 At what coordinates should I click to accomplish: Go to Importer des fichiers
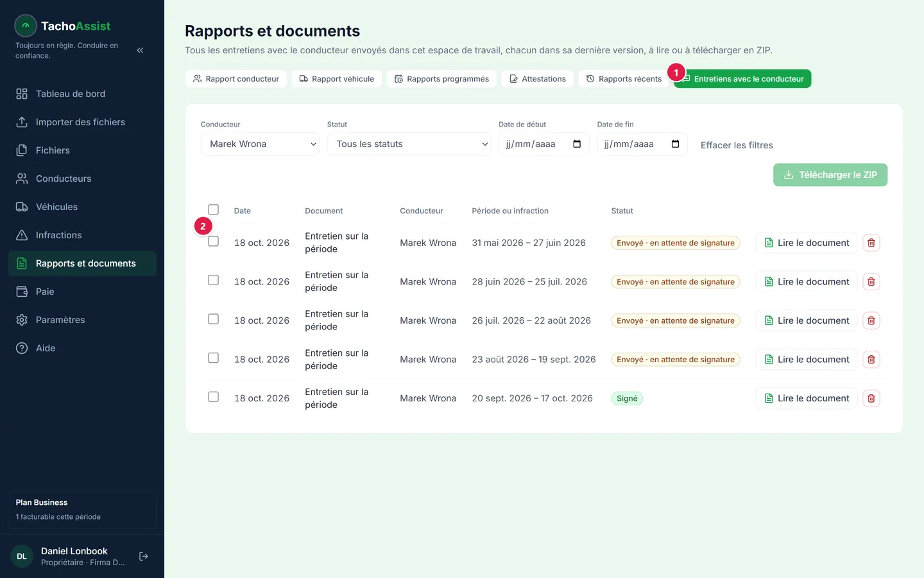click(82, 122)
